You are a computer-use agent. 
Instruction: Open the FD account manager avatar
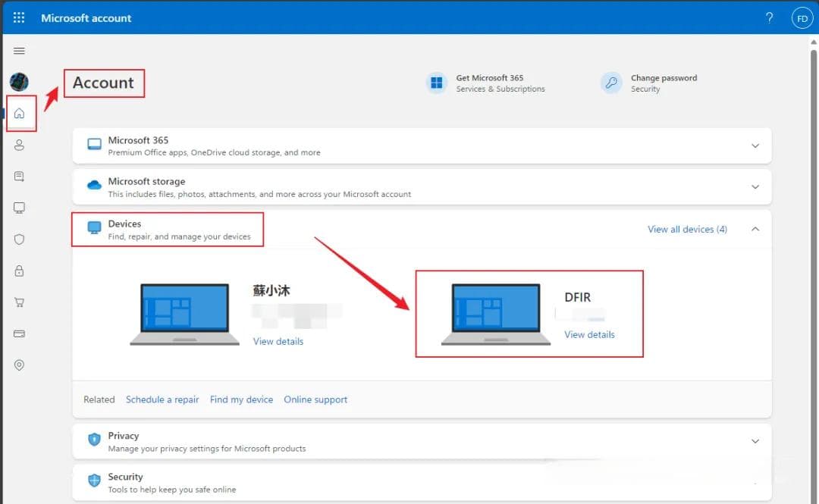pos(802,18)
